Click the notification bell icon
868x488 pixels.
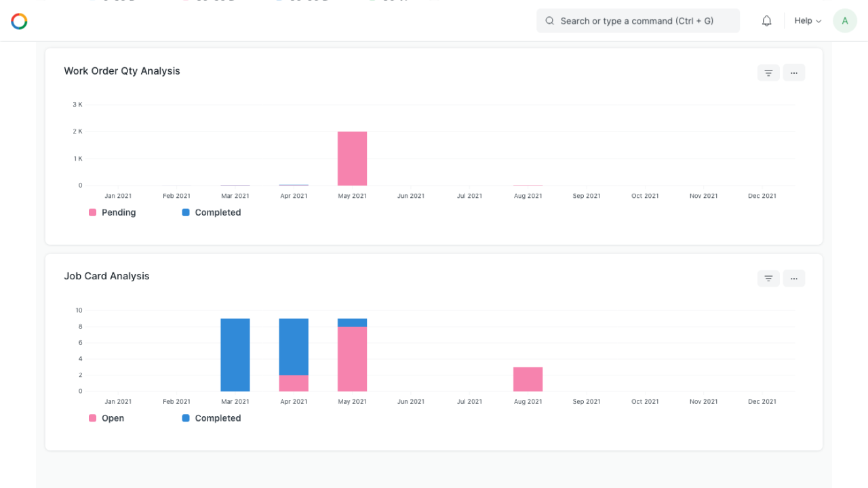coord(766,20)
